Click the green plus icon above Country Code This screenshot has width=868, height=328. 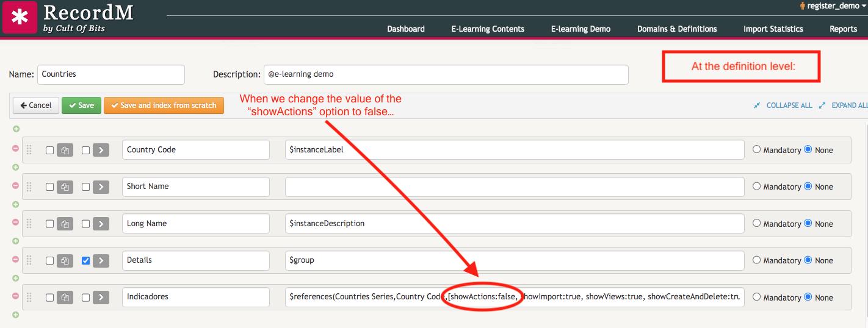[16, 129]
